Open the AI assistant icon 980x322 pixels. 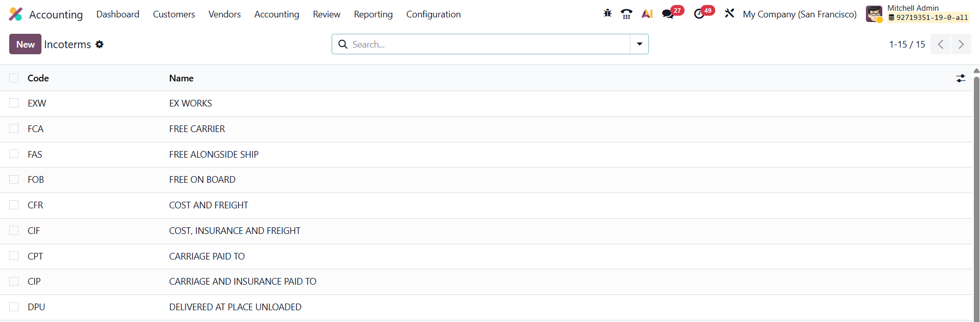[647, 14]
